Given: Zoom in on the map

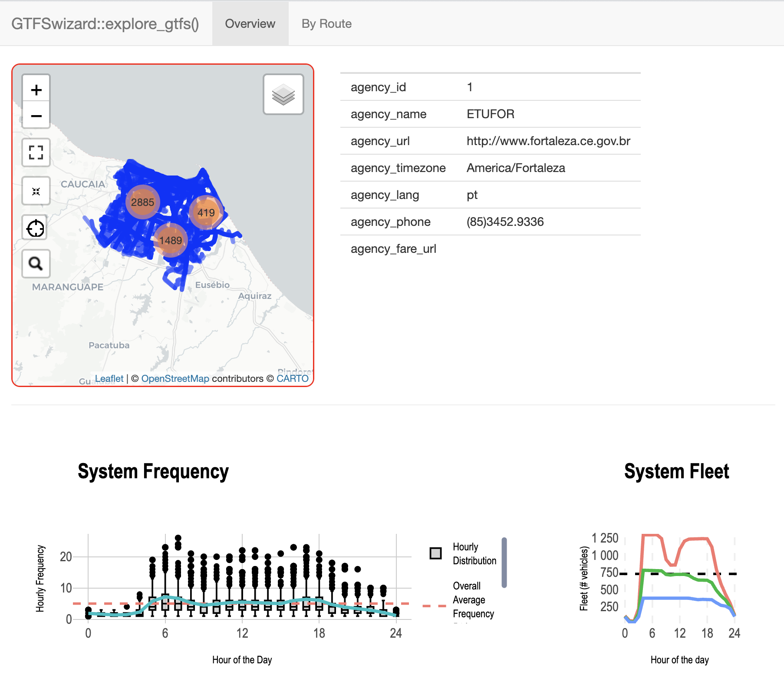Looking at the screenshot, I should [x=36, y=90].
